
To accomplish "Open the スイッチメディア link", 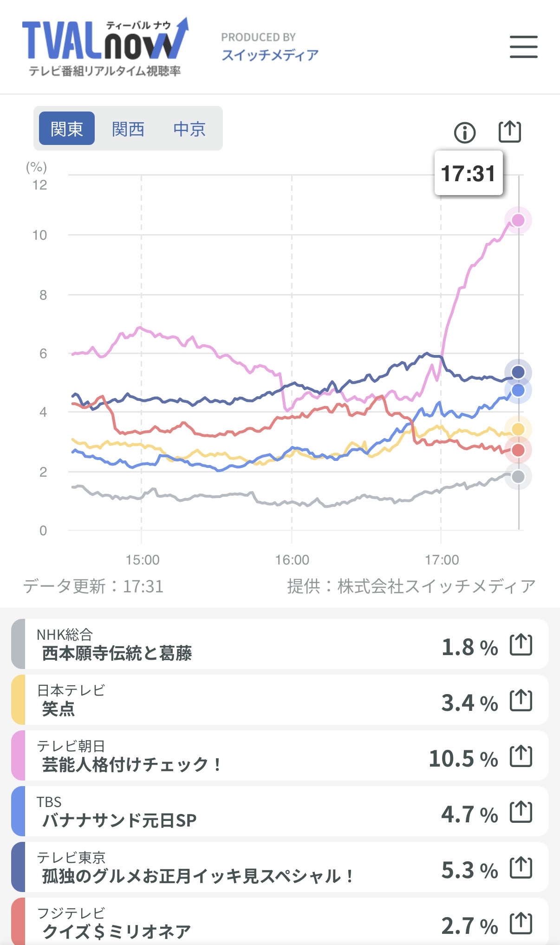I will 270,55.
